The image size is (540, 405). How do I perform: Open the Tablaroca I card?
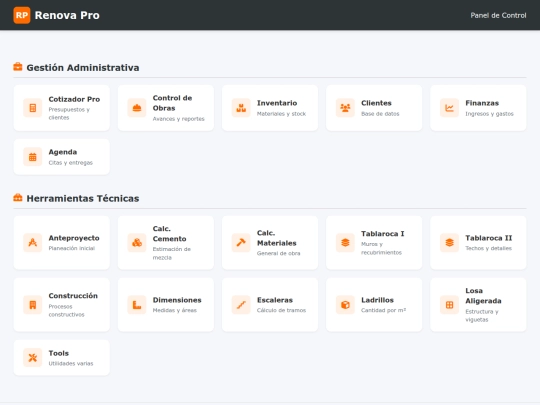point(374,243)
